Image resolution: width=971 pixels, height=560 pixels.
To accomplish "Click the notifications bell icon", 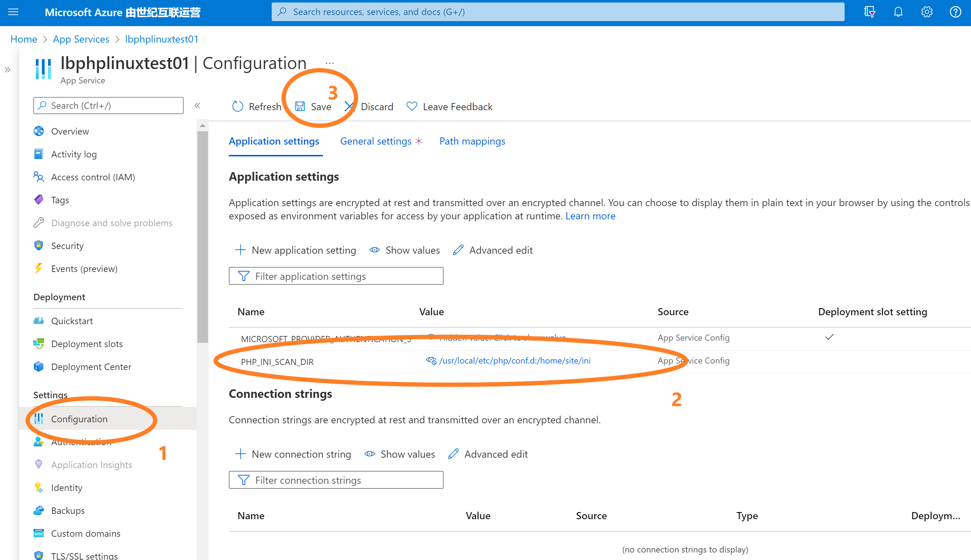I will coord(898,12).
